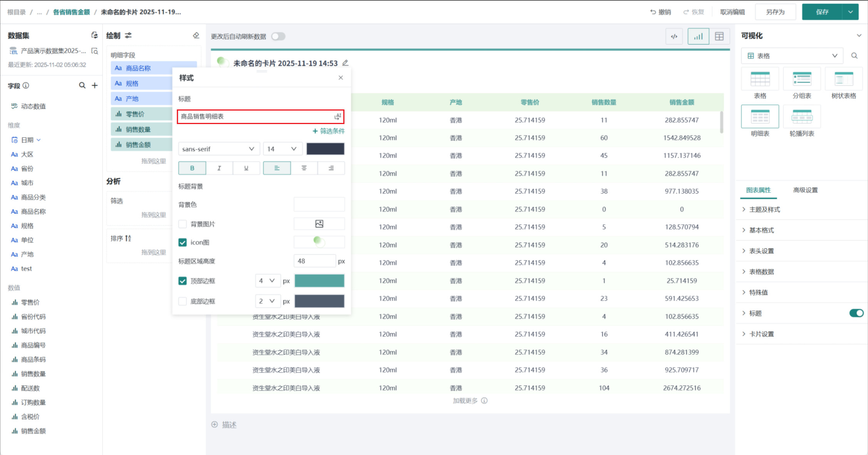Click the 另存为 button

[x=775, y=12]
